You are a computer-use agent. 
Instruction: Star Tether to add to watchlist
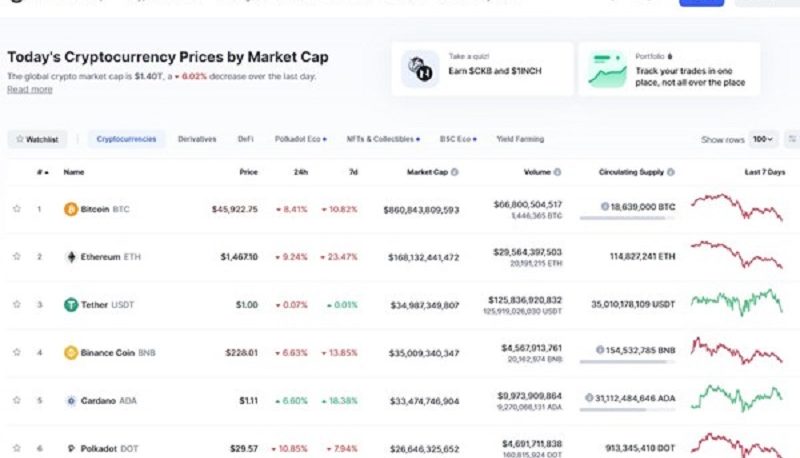17,304
